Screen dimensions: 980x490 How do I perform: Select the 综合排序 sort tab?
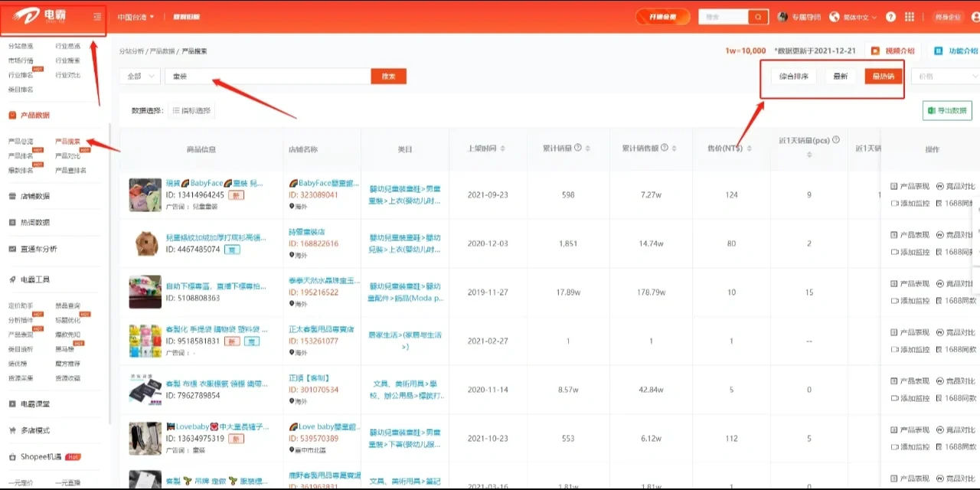tap(793, 77)
